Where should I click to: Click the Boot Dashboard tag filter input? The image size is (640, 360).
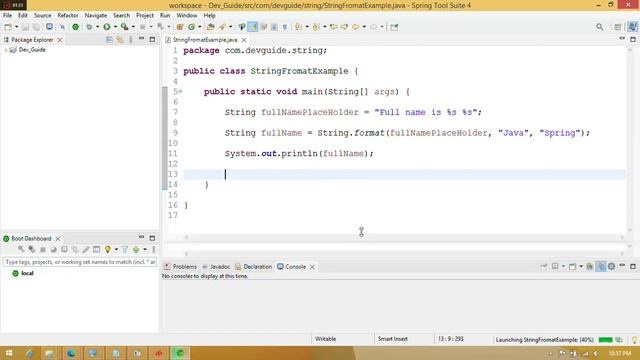(80, 262)
